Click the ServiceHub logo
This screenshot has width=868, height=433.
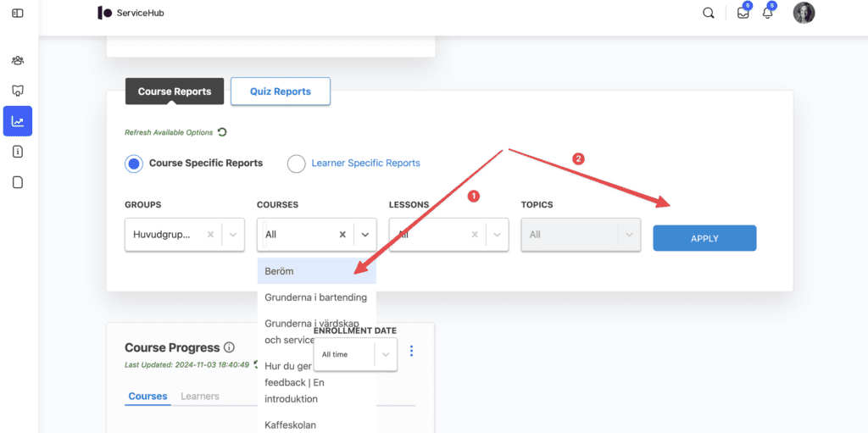(x=131, y=13)
